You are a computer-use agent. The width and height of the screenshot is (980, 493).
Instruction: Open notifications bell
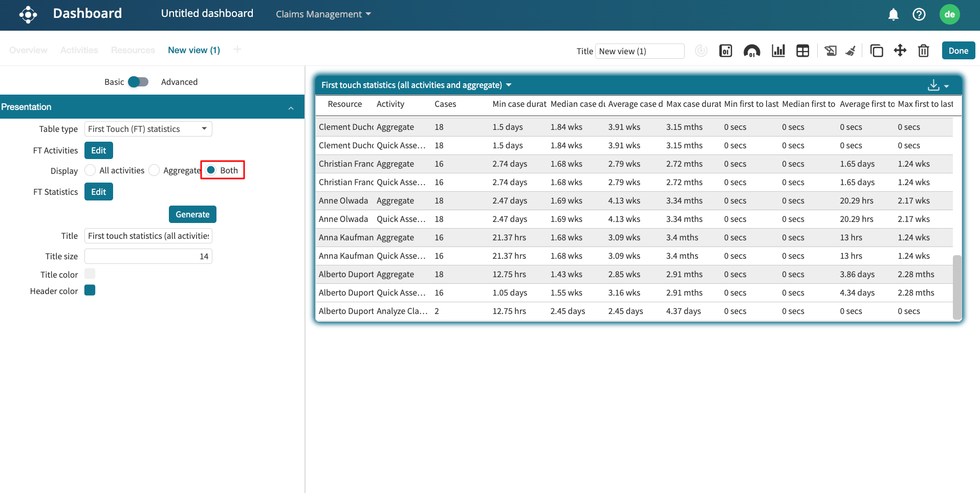click(893, 14)
